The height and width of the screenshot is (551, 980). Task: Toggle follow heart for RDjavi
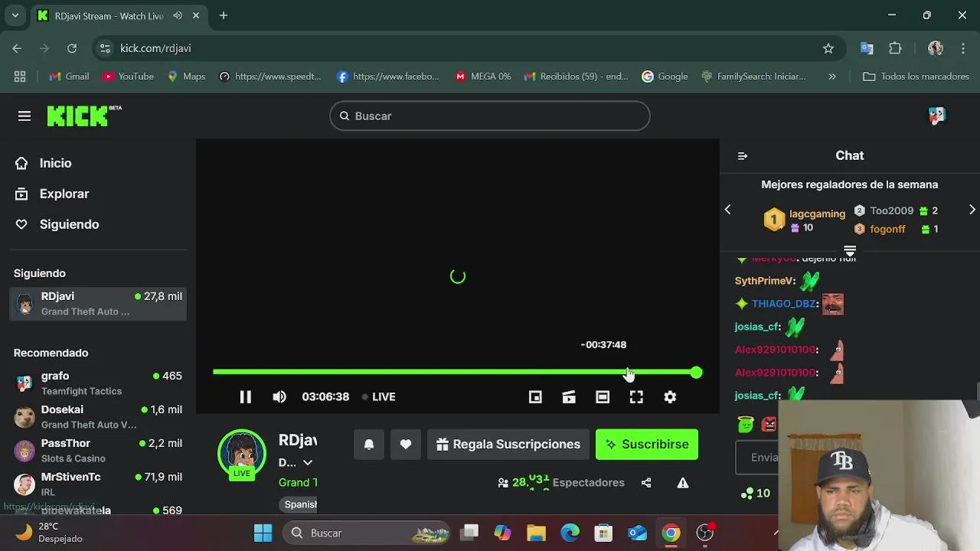tap(406, 445)
